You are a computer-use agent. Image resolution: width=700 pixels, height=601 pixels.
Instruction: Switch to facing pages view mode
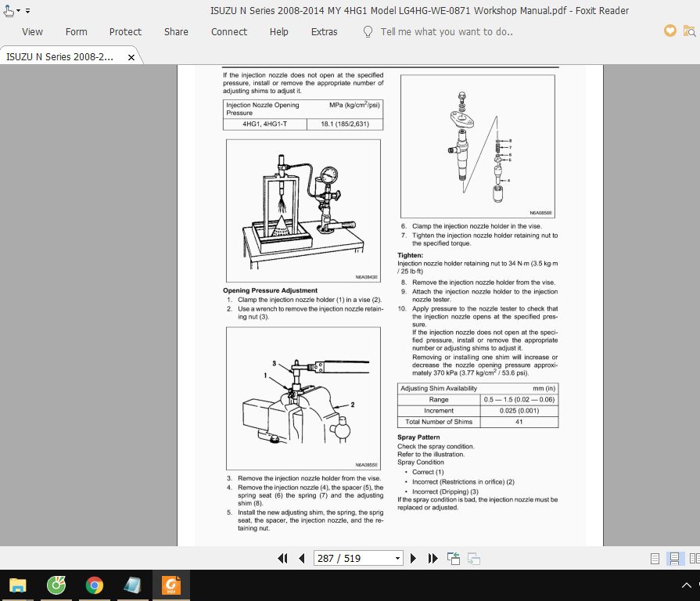tap(695, 559)
